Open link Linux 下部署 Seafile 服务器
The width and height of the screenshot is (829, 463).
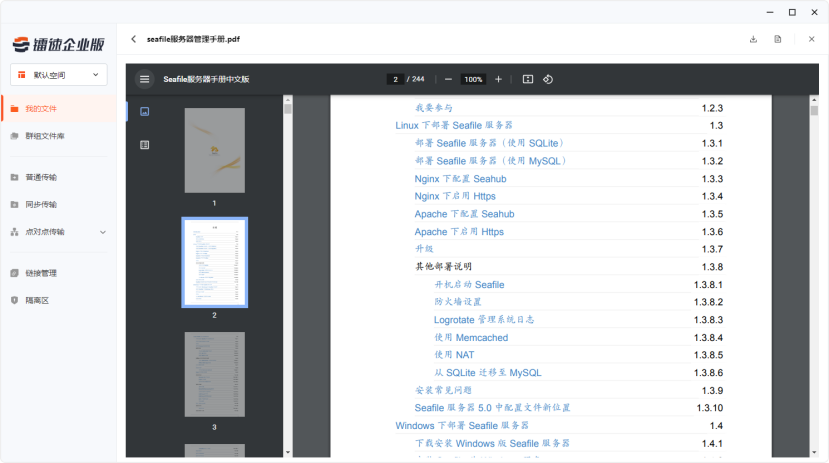pyautogui.click(x=454, y=125)
